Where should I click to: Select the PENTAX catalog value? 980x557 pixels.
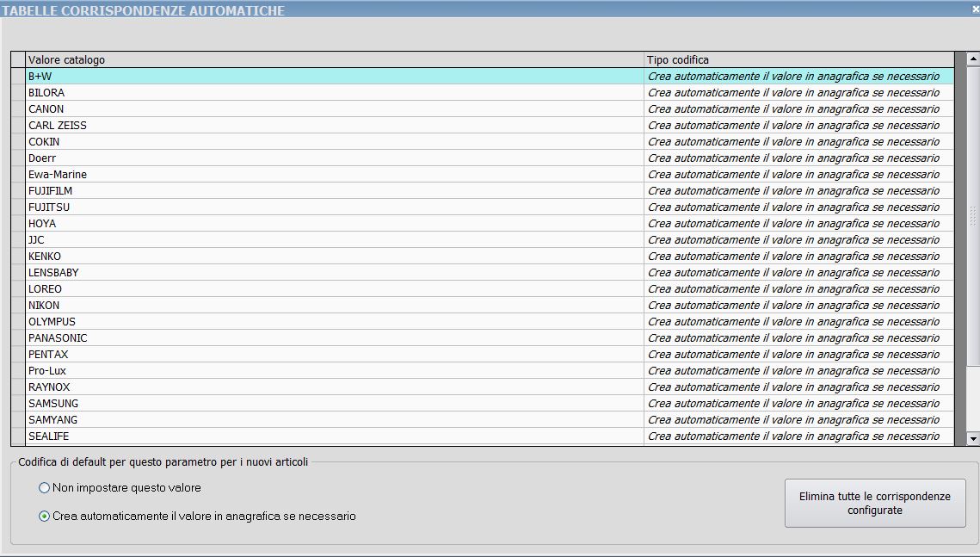tap(335, 355)
